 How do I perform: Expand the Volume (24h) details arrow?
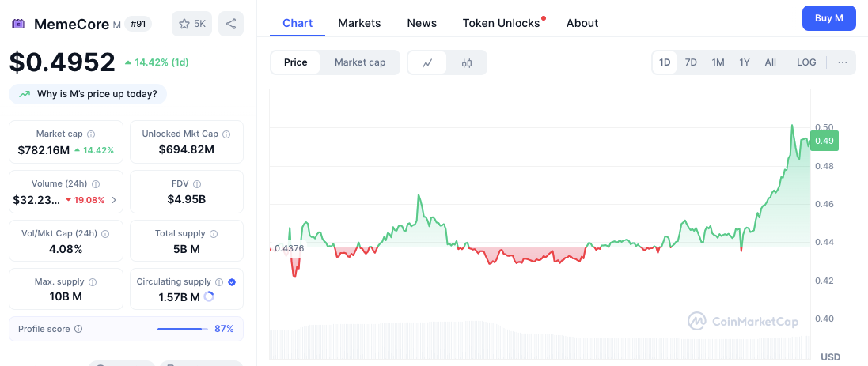click(114, 200)
